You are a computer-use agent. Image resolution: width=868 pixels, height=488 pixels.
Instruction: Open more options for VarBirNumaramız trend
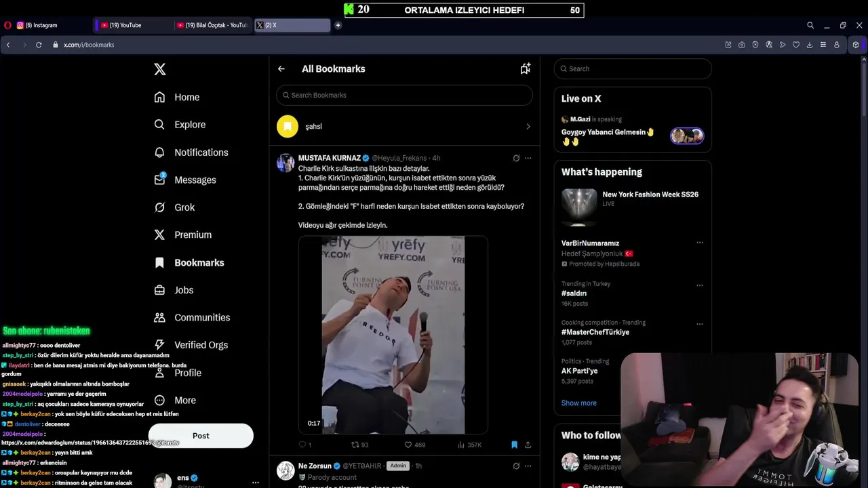point(699,243)
